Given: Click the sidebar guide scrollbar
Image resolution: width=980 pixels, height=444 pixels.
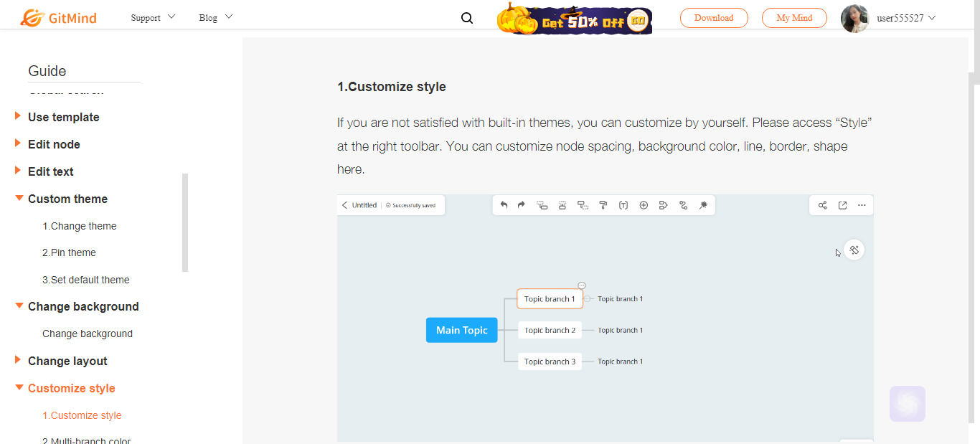Looking at the screenshot, I should click(x=185, y=222).
